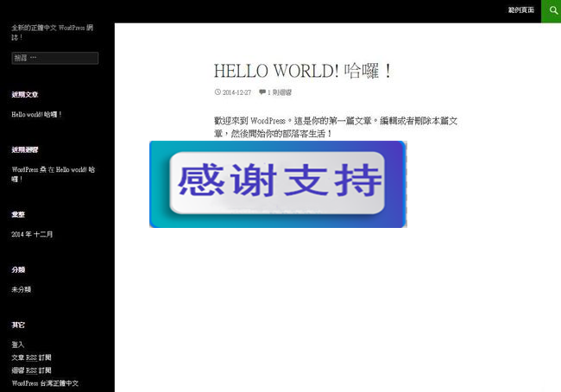
Task: Open the 2014 年 十二月 archive link
Action: click(x=32, y=234)
